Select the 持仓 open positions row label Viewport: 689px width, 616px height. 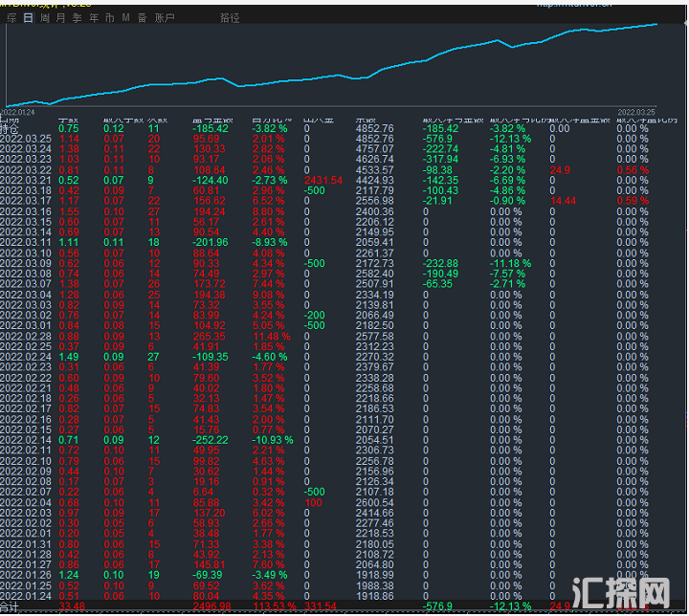(x=9, y=129)
